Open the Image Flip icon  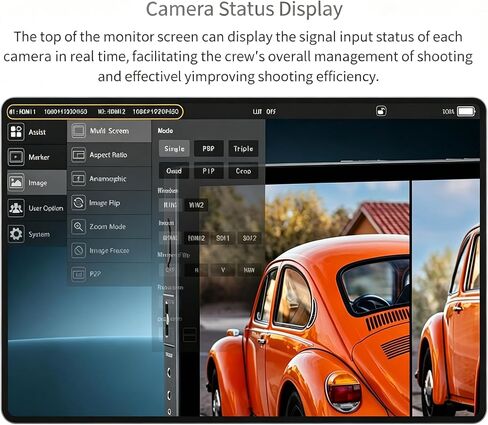(x=79, y=203)
